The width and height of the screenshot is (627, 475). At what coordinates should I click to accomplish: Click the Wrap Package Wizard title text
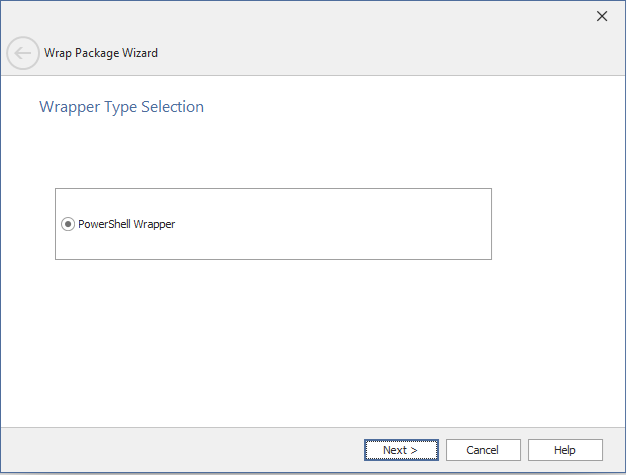[101, 53]
